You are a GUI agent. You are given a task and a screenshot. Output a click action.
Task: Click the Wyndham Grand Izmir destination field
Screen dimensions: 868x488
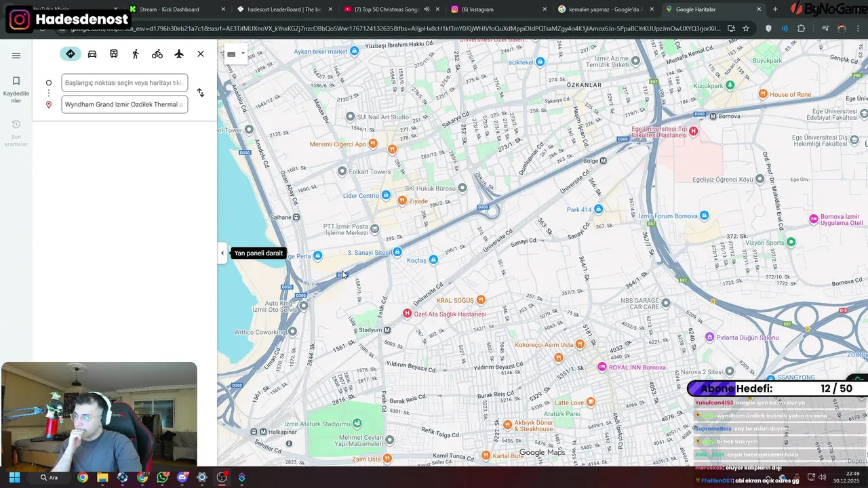[124, 104]
